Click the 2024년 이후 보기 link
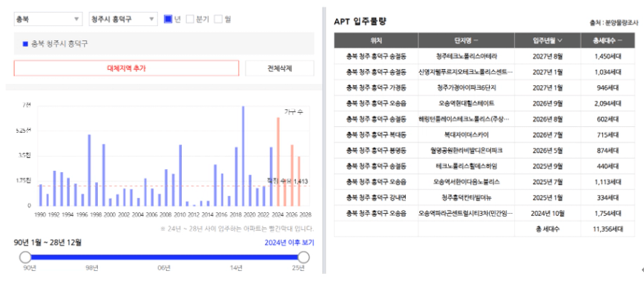Screen dimensions: 644x285 pos(289,243)
